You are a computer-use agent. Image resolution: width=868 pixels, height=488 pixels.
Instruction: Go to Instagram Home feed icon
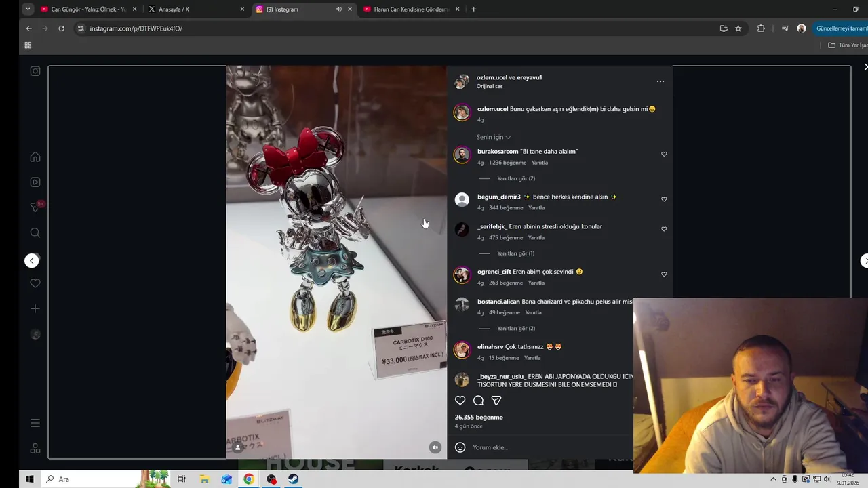(x=35, y=157)
